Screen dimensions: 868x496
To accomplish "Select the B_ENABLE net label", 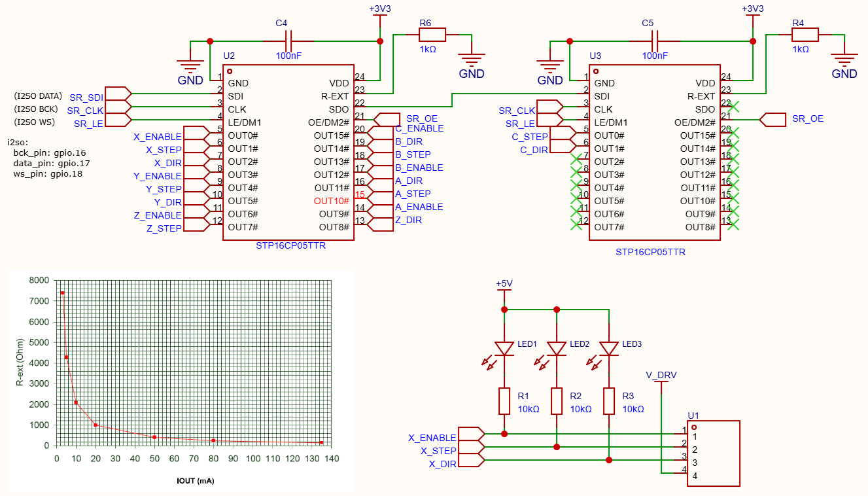I will [419, 168].
